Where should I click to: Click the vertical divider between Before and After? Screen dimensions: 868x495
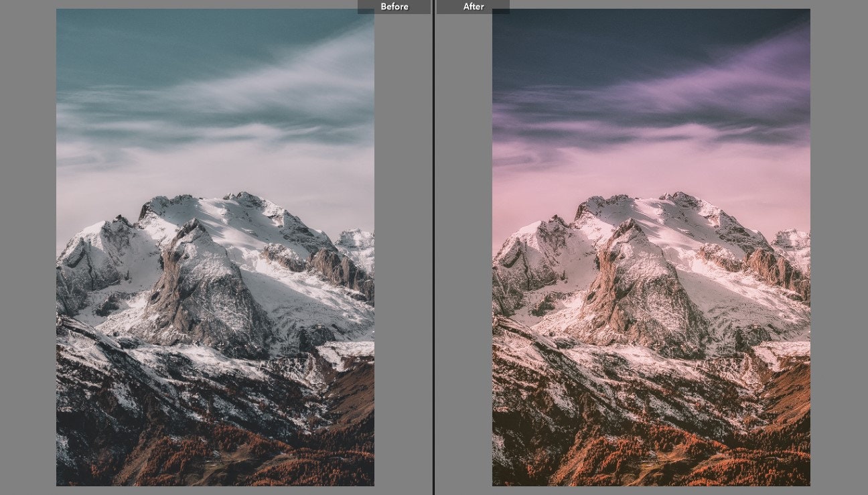[x=434, y=248]
